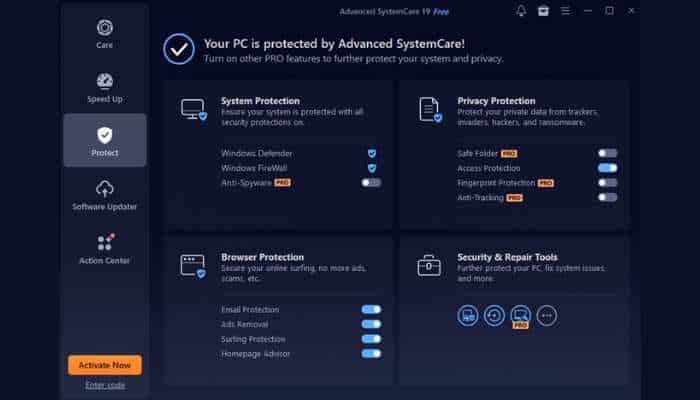Screen dimensions: 700x400
Task: Disable Email Protection switch
Action: tap(371, 309)
